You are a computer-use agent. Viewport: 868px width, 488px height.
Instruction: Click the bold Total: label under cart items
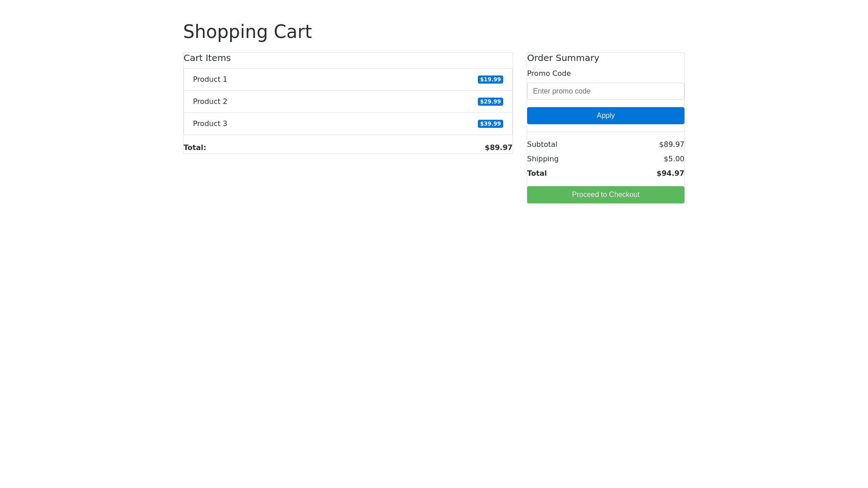[x=194, y=148]
